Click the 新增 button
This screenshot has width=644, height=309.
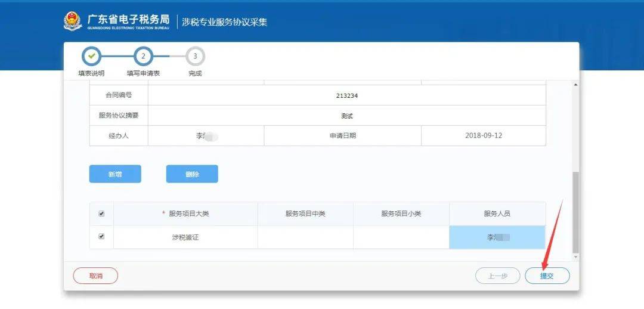115,174
